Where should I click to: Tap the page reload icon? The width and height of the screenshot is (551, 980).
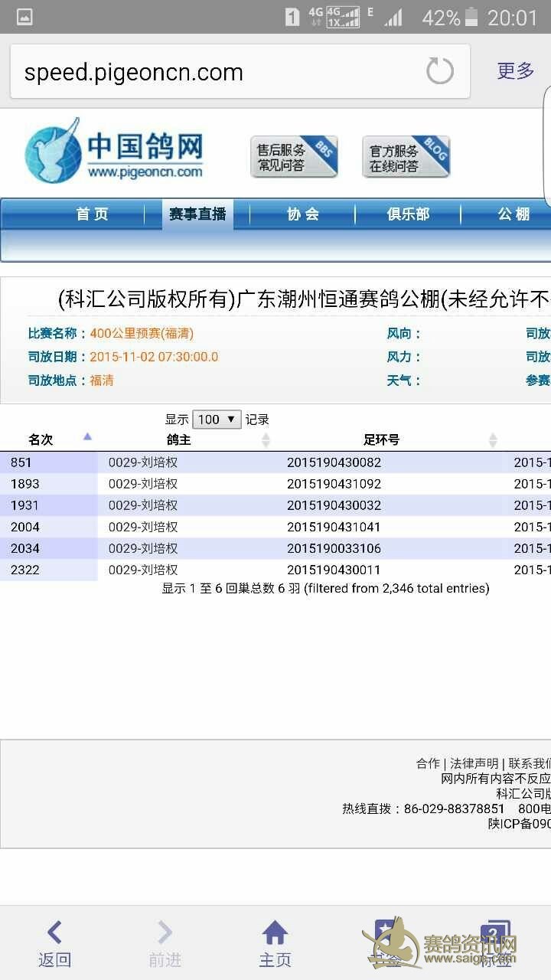click(x=440, y=72)
